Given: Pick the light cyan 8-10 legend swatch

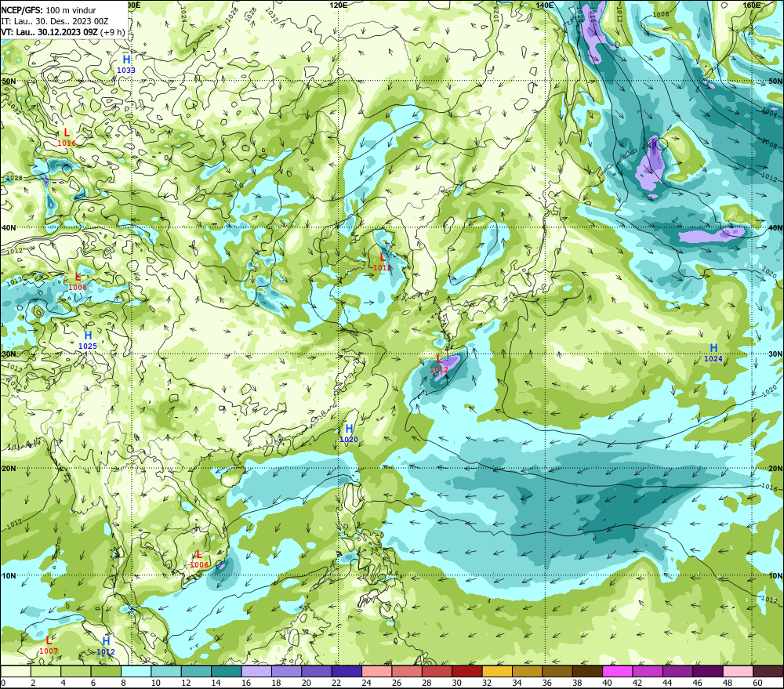Looking at the screenshot, I should [136, 671].
